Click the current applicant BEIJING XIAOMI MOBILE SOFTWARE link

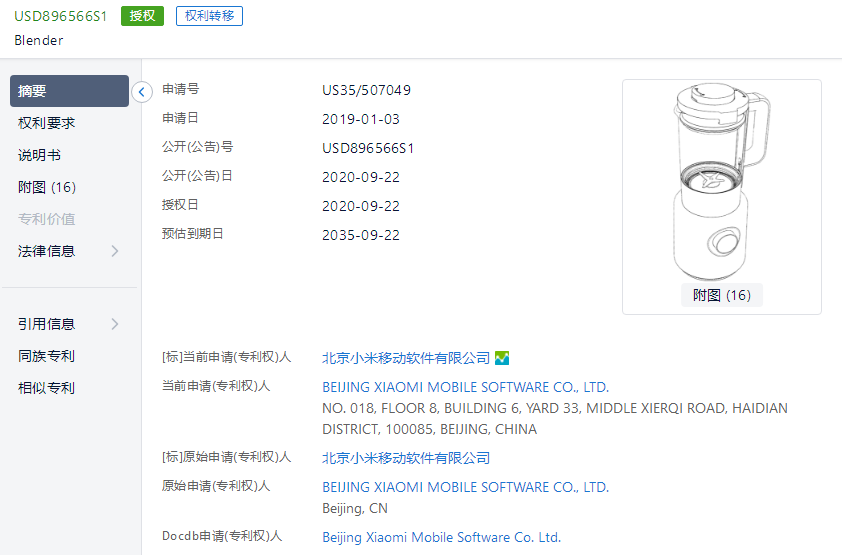pos(466,387)
